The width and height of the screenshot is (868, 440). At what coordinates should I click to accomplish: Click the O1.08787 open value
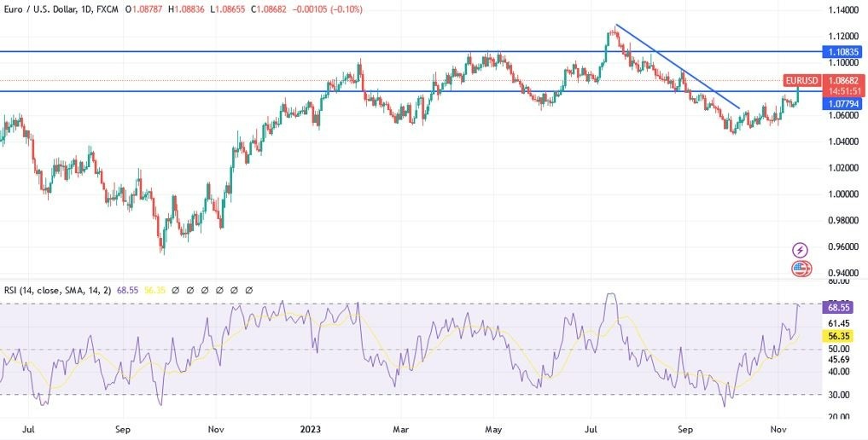[146, 9]
